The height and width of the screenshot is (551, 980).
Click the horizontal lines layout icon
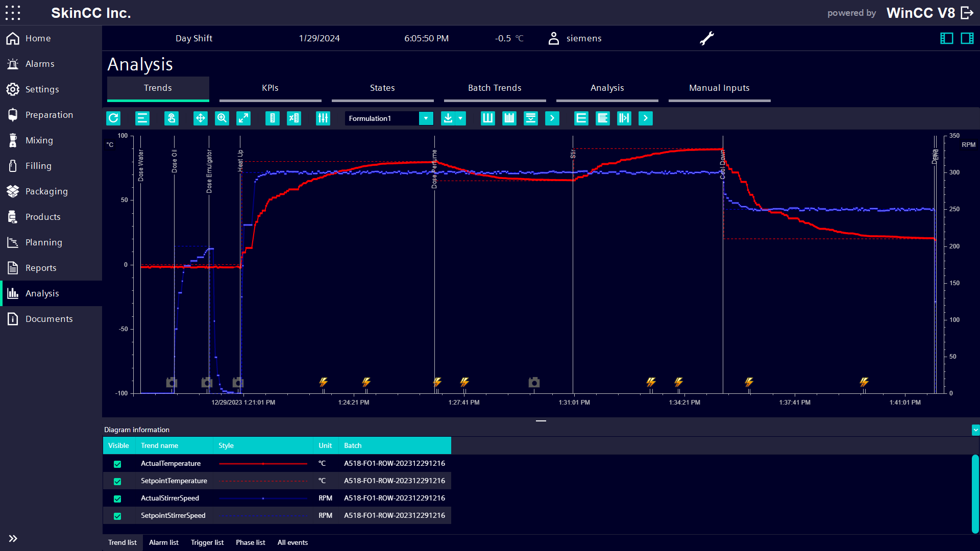coord(581,118)
